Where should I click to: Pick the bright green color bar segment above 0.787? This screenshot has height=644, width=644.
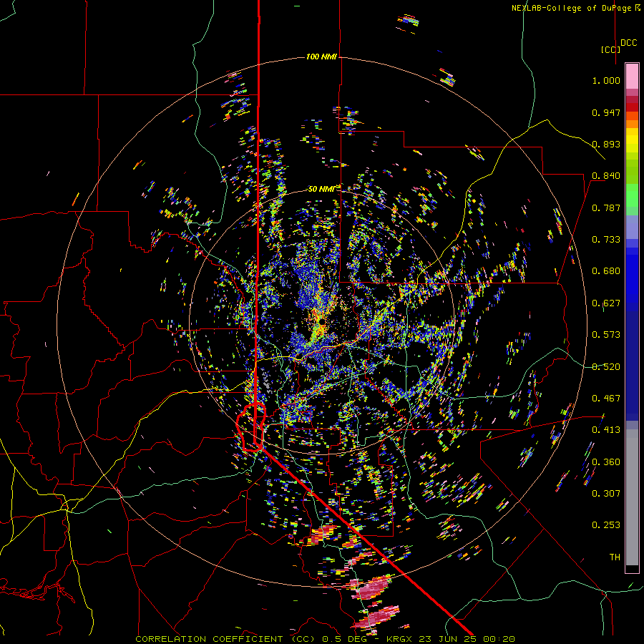point(632,195)
